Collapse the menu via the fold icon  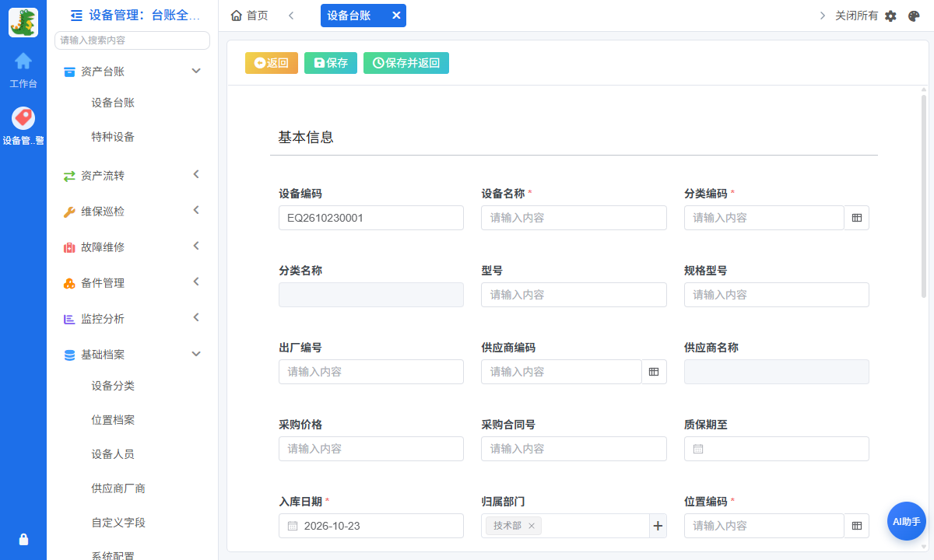click(x=76, y=15)
